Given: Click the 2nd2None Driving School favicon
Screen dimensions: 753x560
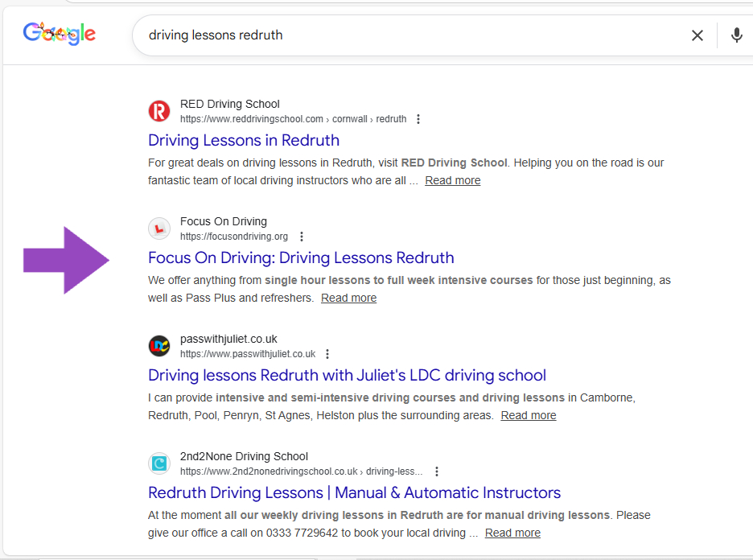Looking at the screenshot, I should coord(159,463).
